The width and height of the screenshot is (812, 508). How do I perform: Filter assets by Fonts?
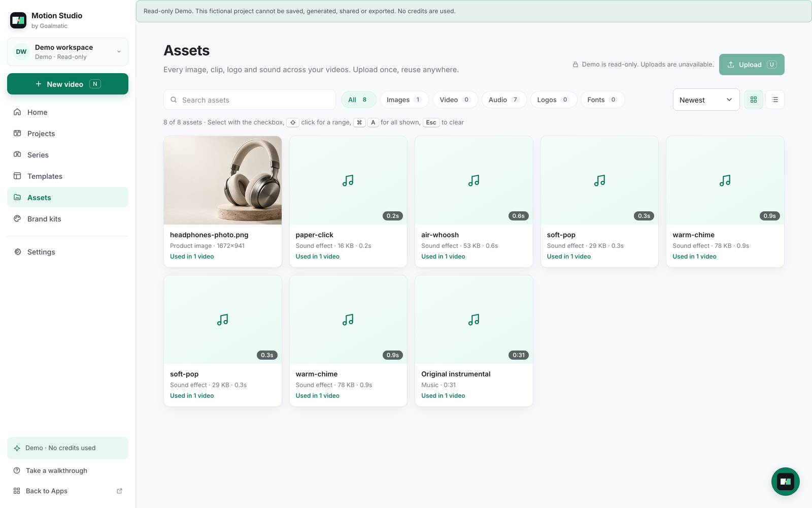602,100
